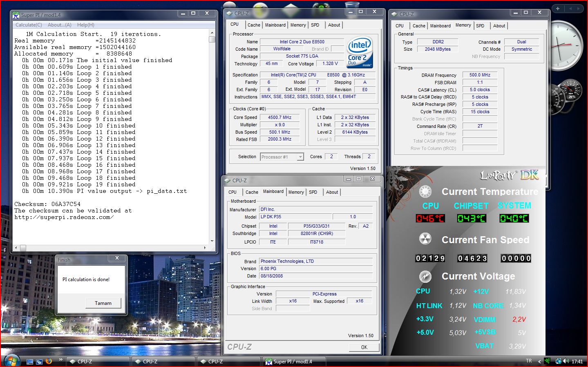Screen dimensions: 588x367
Task: Click first CPU-Z taskbar button
Action: [98, 362]
